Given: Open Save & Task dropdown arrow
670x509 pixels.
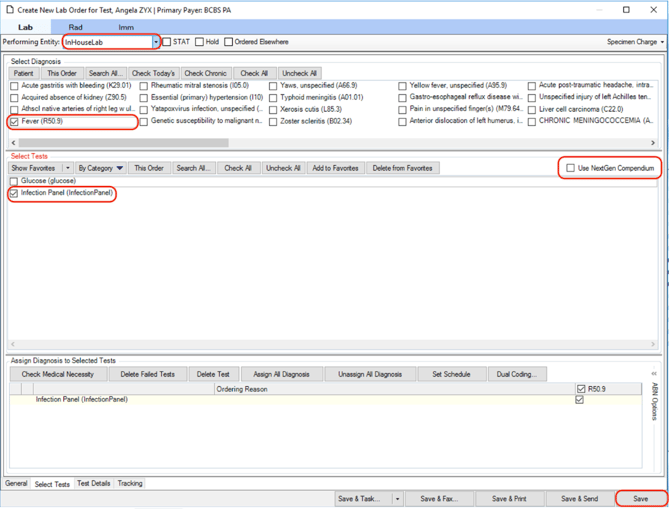Looking at the screenshot, I should 397,499.
